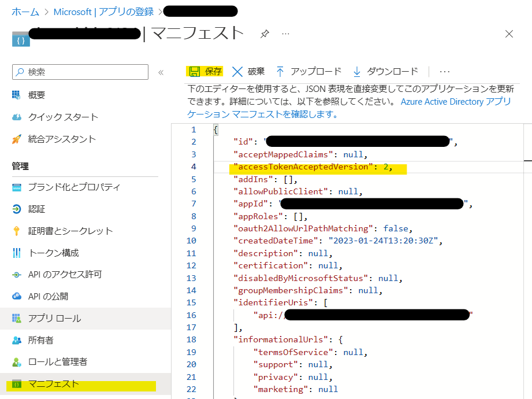Click the pin icon next to マニフェスト title
The image size is (532, 399).
tap(265, 34)
